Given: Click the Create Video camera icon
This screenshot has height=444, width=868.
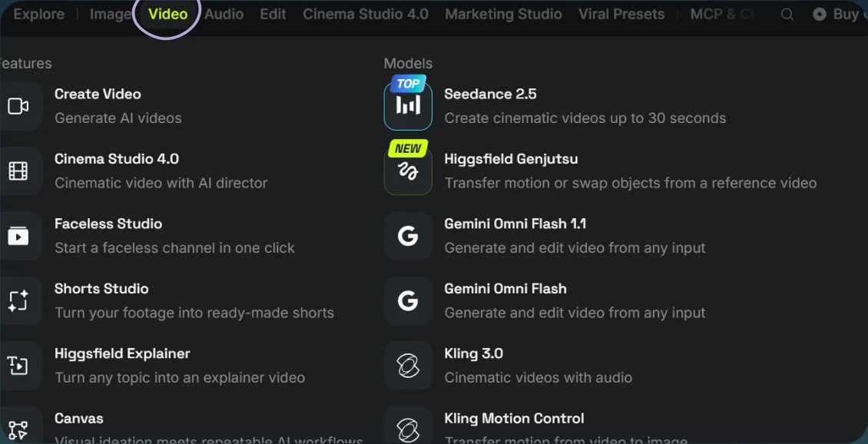Looking at the screenshot, I should pyautogui.click(x=18, y=106).
